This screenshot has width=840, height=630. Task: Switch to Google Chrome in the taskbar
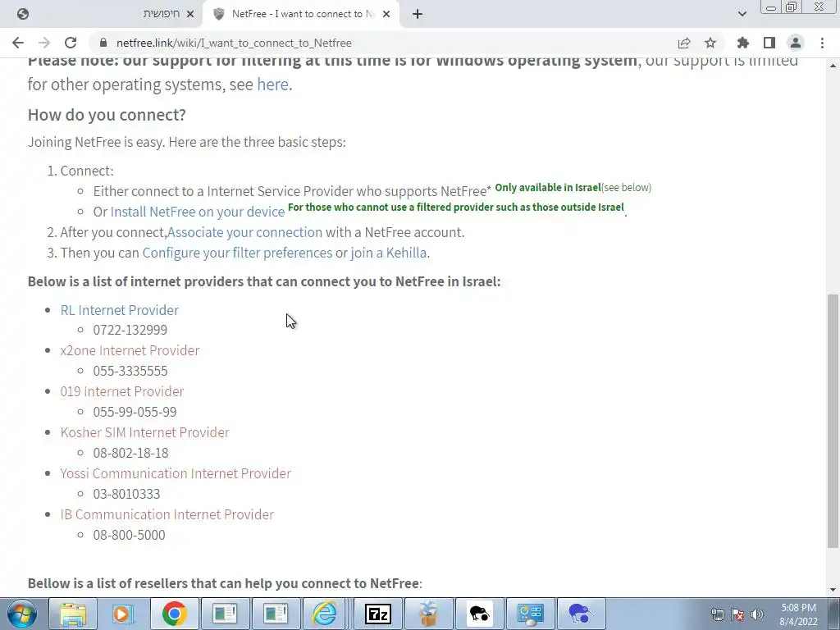pos(174,614)
